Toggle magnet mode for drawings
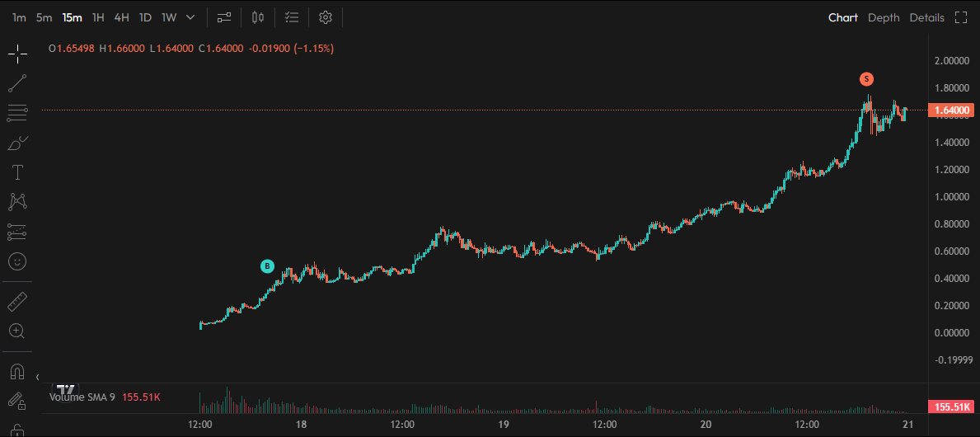This screenshot has width=980, height=437. [17, 371]
